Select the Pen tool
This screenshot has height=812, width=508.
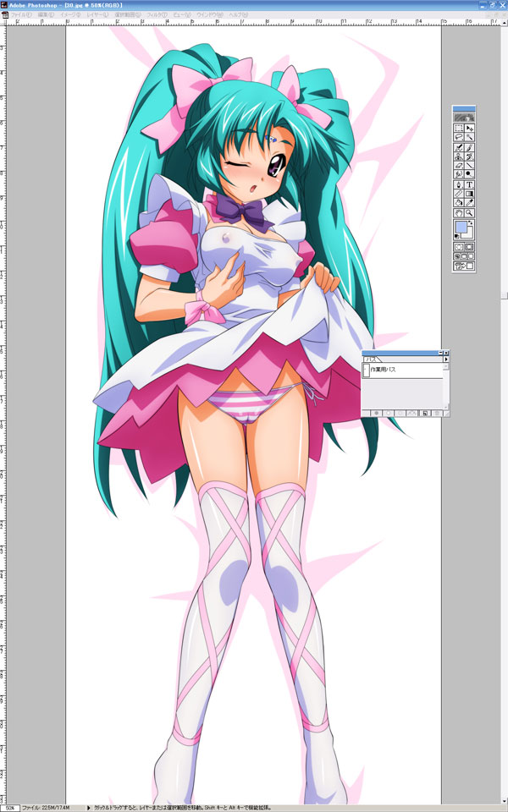point(459,184)
